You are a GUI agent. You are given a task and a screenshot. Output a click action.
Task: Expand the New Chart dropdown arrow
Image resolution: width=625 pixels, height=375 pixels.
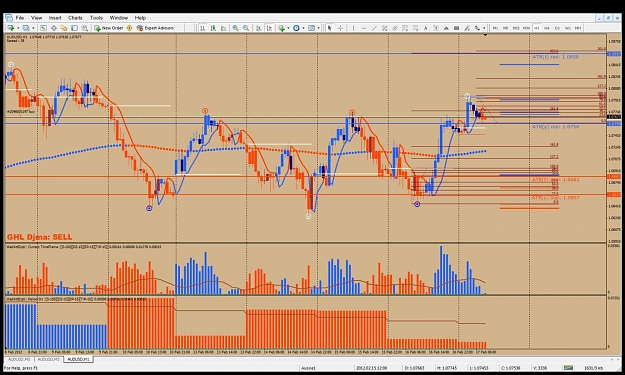coord(18,28)
